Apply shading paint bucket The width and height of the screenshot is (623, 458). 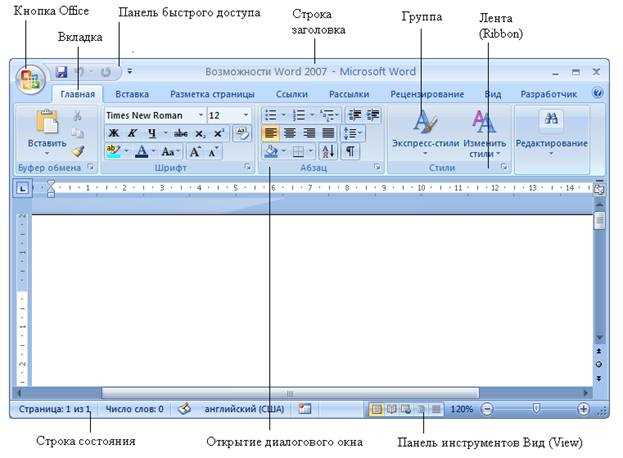click(x=271, y=151)
